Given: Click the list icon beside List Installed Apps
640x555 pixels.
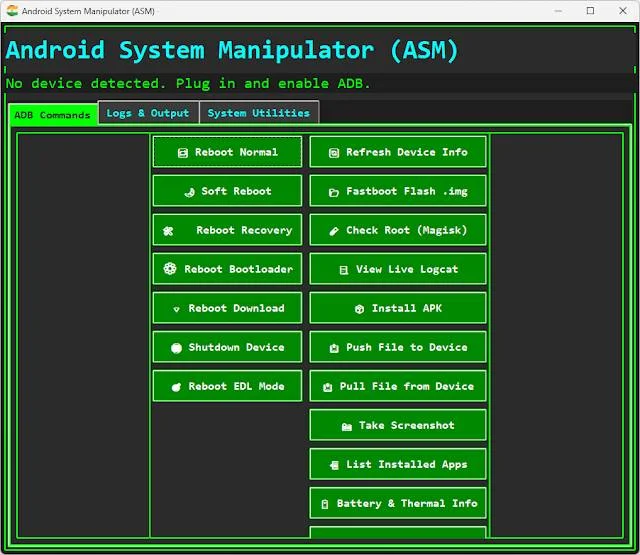Looking at the screenshot, I should tap(334, 465).
